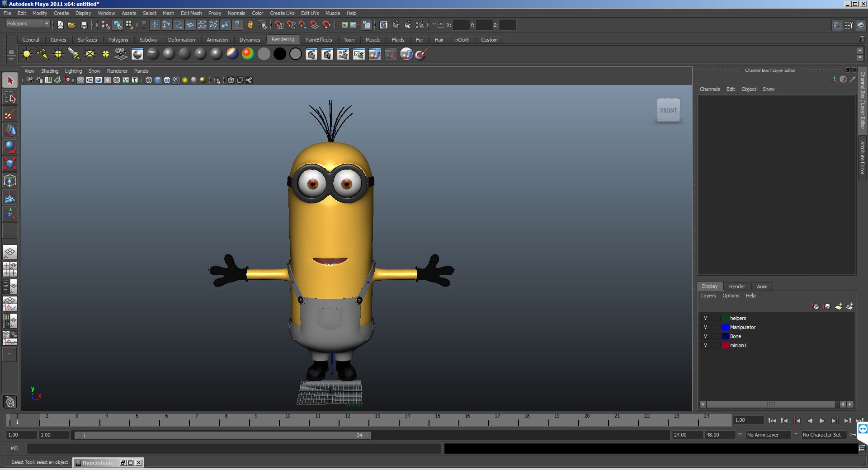Viewport: 868px width, 470px height.
Task: Create a spot light from shelf
Action: click(74, 54)
